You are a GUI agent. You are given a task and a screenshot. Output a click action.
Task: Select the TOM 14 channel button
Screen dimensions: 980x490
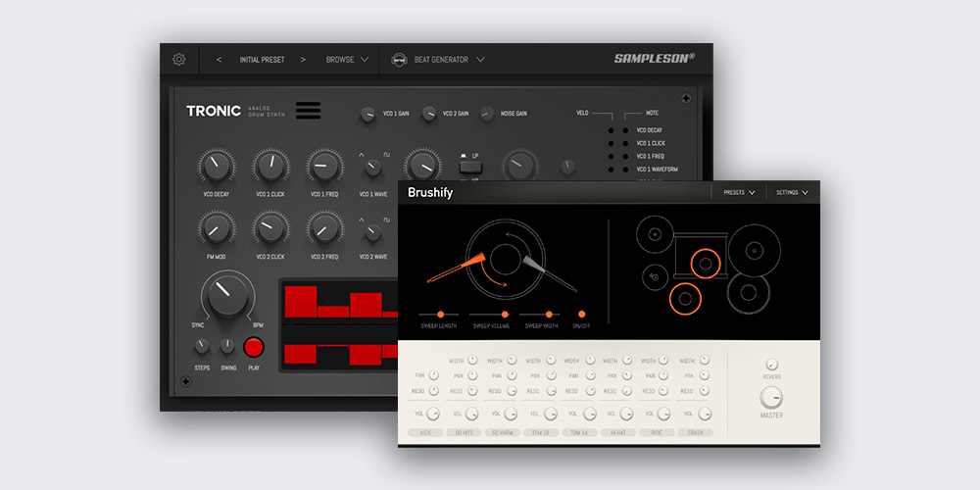[x=580, y=432]
